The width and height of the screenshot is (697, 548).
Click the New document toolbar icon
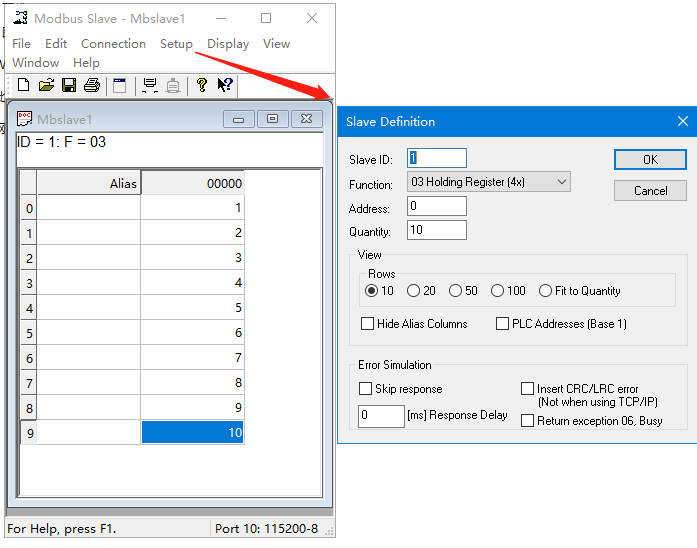[23, 86]
